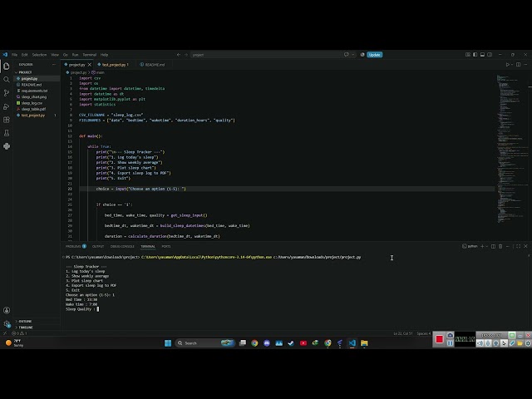Click the Spaces: 4 status item

(x=424, y=333)
